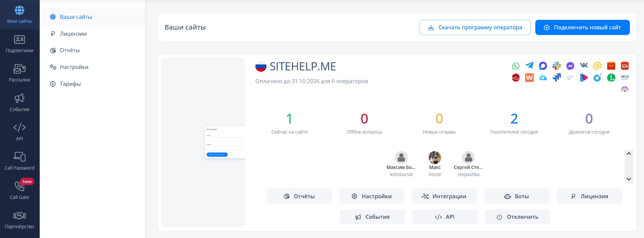
Task: Open the AliExpress shopping bag icon
Action: tap(611, 66)
